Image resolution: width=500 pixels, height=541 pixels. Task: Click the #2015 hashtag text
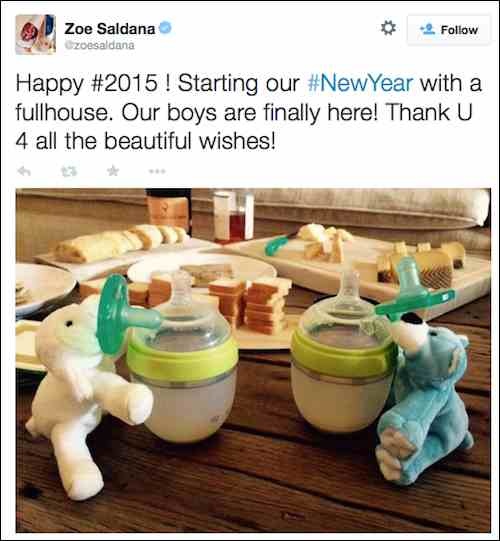coord(124,83)
